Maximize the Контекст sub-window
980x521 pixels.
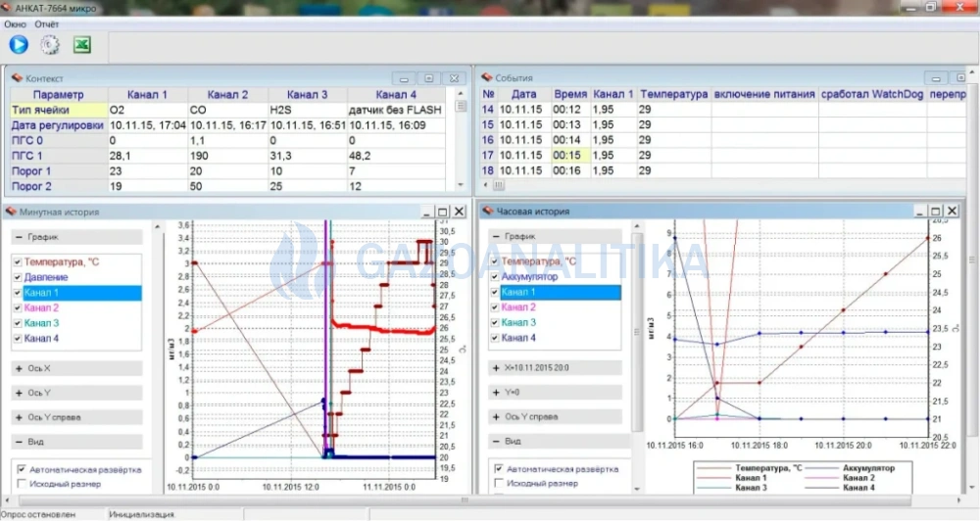tap(429, 78)
